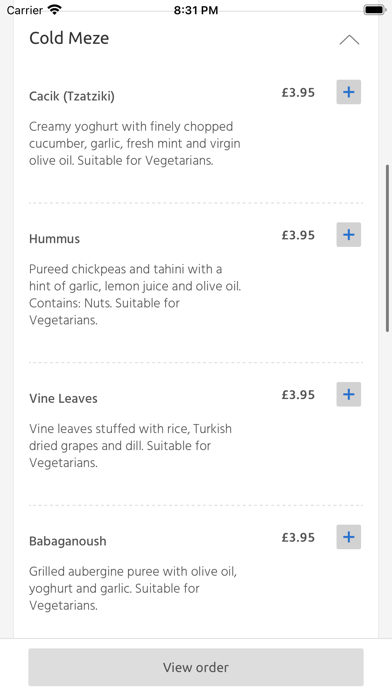Add Babaganoush to the order
This screenshot has width=392, height=696.
[x=348, y=537]
